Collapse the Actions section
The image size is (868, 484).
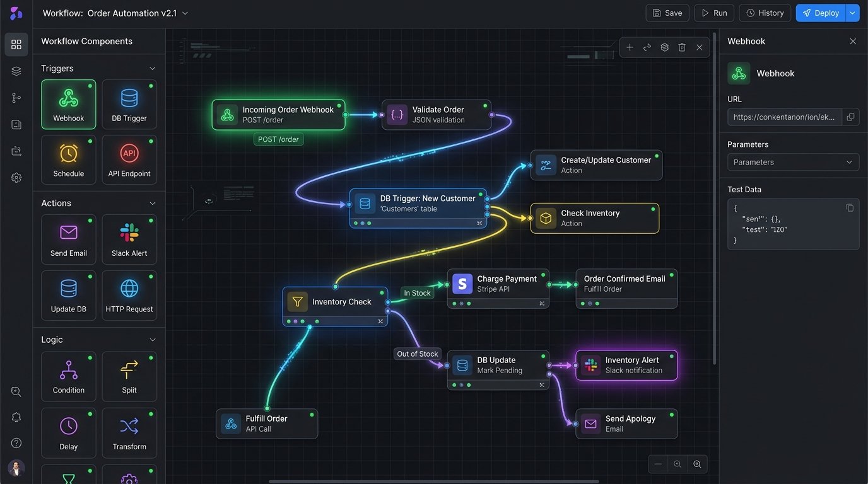152,203
